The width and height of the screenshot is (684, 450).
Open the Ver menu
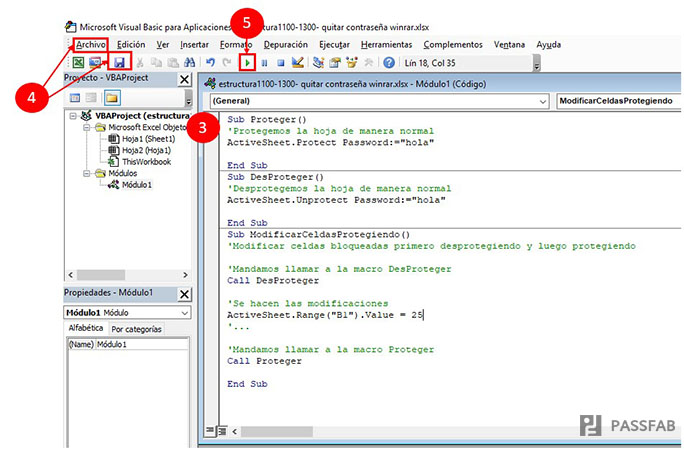pos(163,44)
